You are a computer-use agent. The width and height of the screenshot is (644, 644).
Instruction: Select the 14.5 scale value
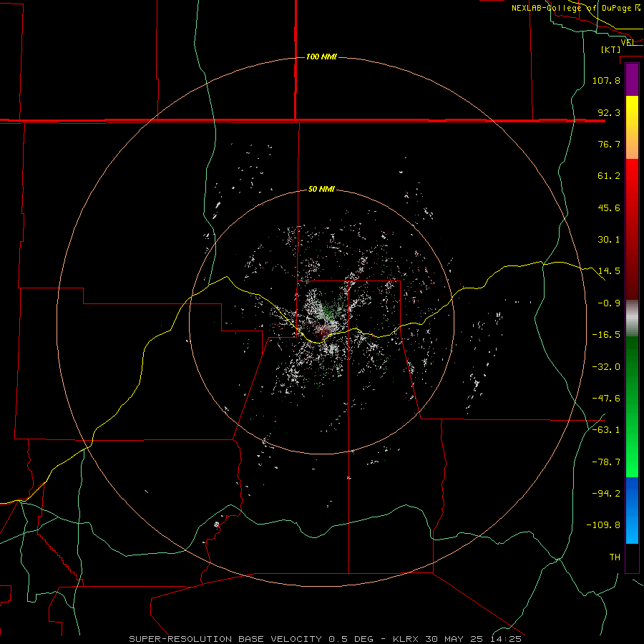click(609, 271)
